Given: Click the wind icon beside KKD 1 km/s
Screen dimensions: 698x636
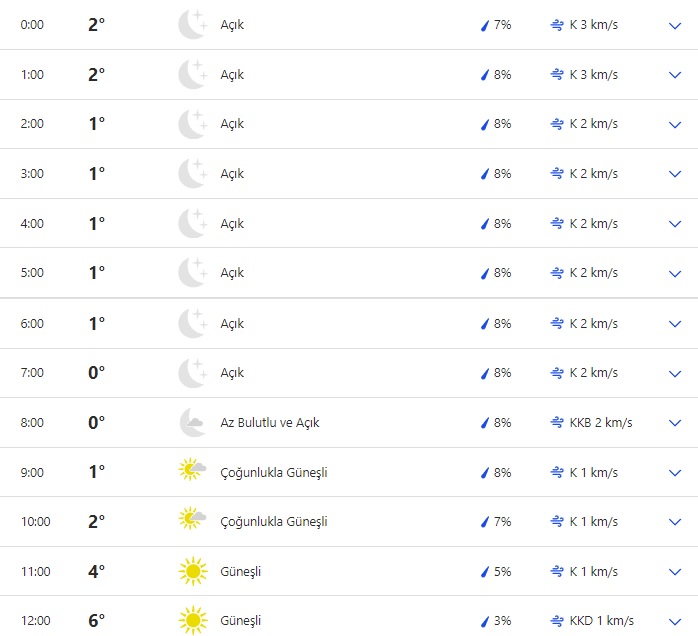Looking at the screenshot, I should (557, 621).
